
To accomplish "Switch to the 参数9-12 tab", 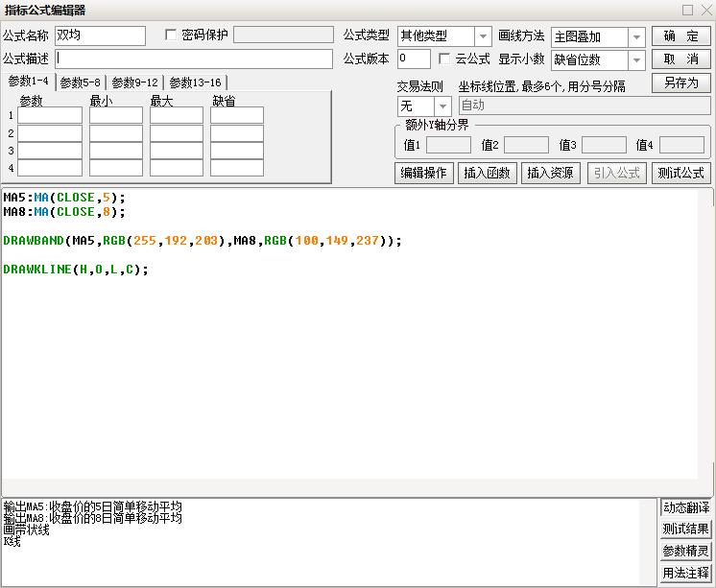I will coord(134,82).
